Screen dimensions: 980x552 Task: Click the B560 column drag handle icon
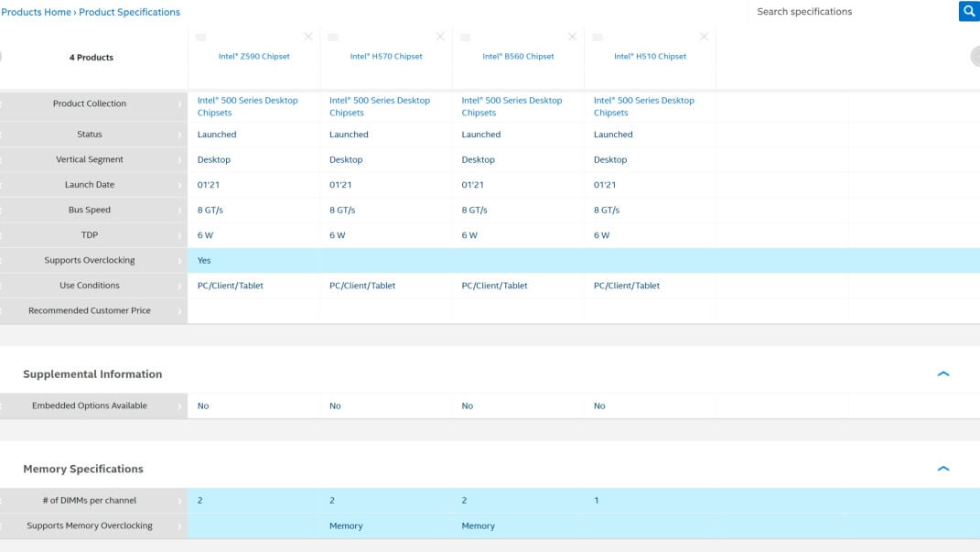coord(465,37)
